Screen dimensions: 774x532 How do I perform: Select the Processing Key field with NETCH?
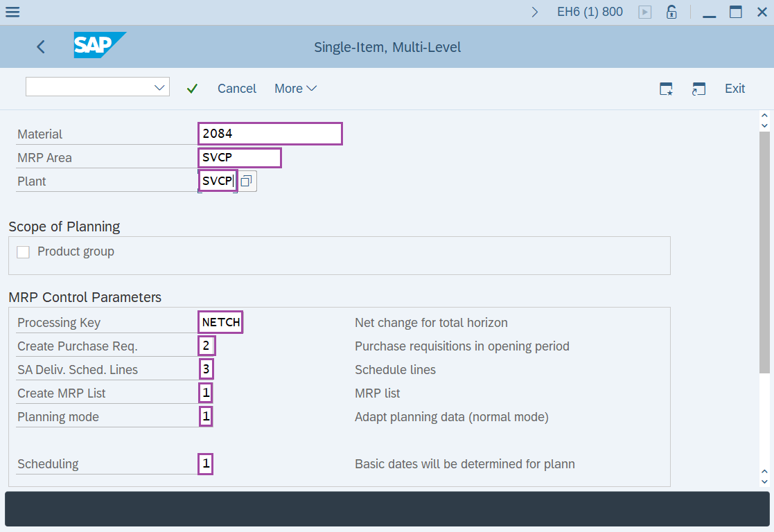[220, 321]
